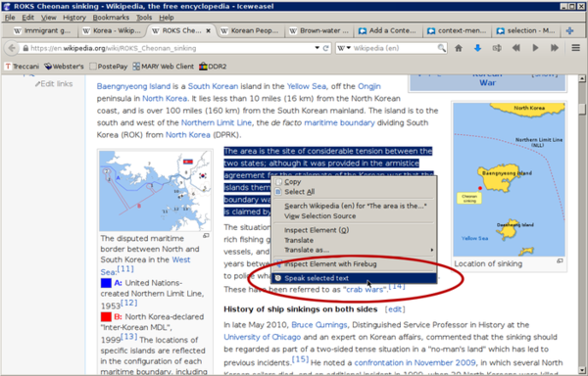Open the Northern Limit Line link
The height and width of the screenshot is (376, 588).
217,122
